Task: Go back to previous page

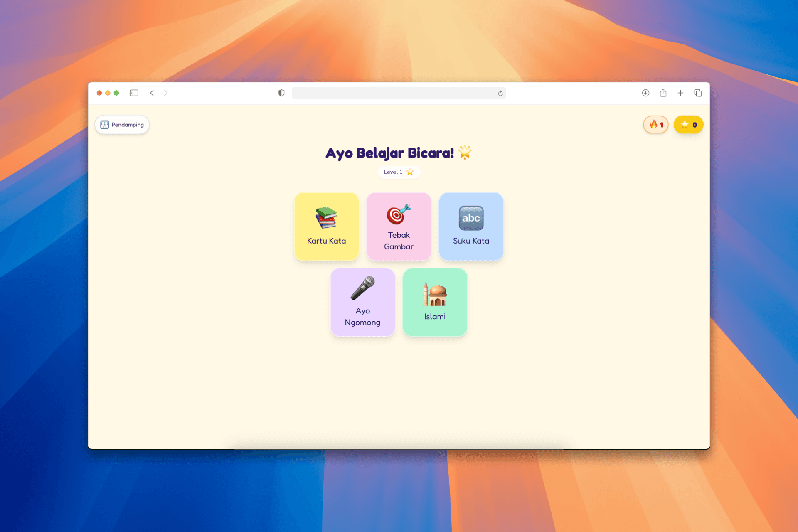Action: [152, 93]
